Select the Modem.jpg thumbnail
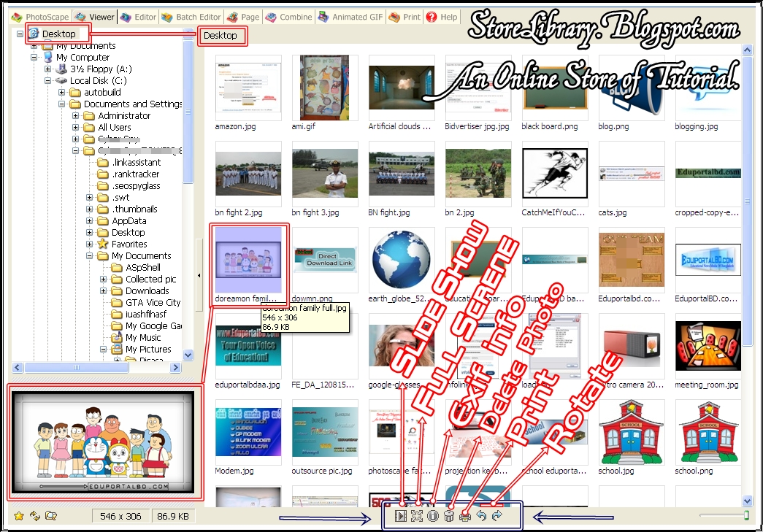 [x=248, y=432]
